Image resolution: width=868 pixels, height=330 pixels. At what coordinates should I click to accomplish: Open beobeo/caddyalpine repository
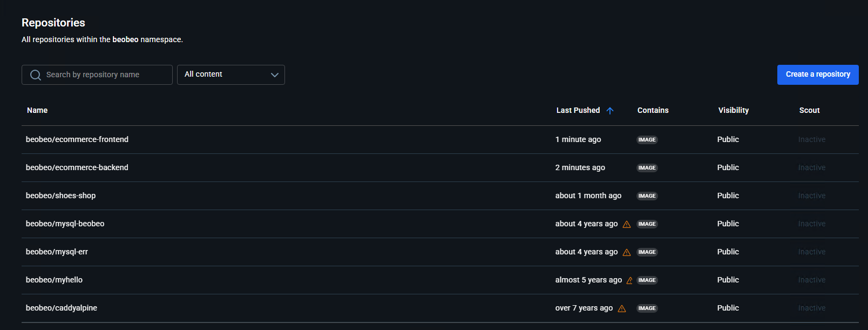click(62, 308)
